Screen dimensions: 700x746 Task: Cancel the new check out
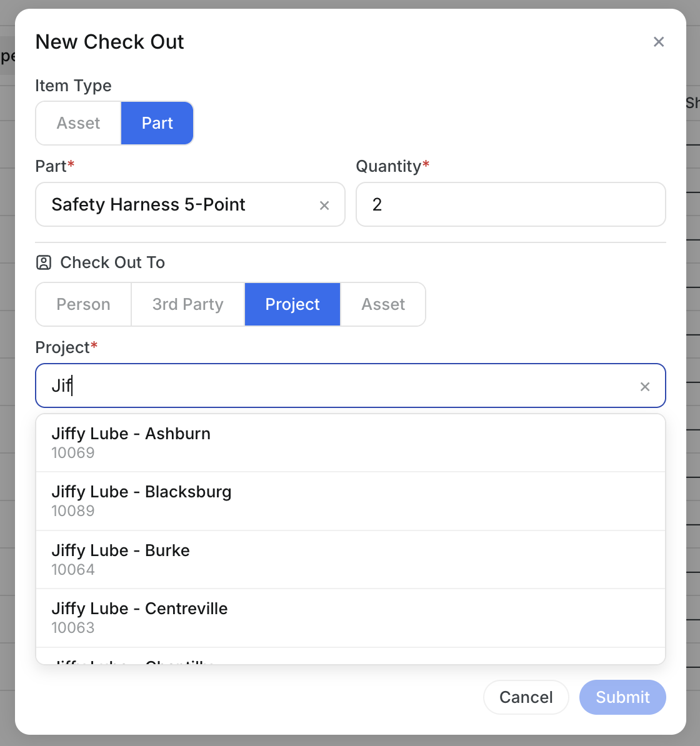tap(526, 697)
